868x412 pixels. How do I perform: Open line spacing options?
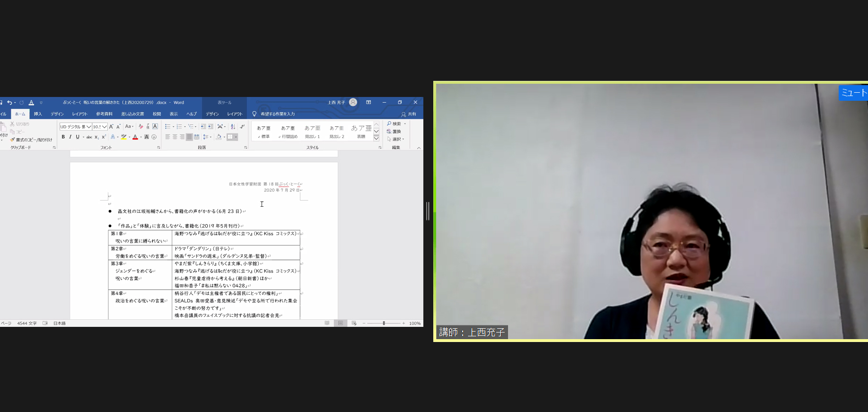pyautogui.click(x=207, y=137)
